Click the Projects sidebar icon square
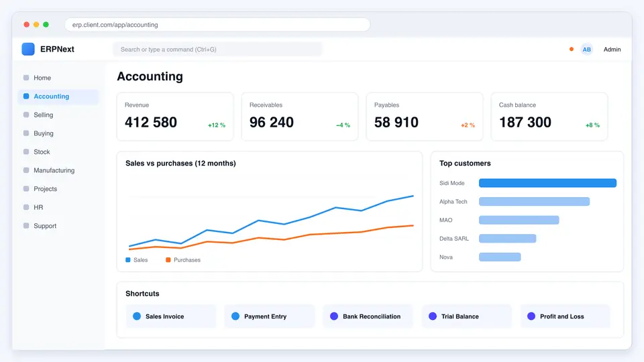 pos(26,189)
